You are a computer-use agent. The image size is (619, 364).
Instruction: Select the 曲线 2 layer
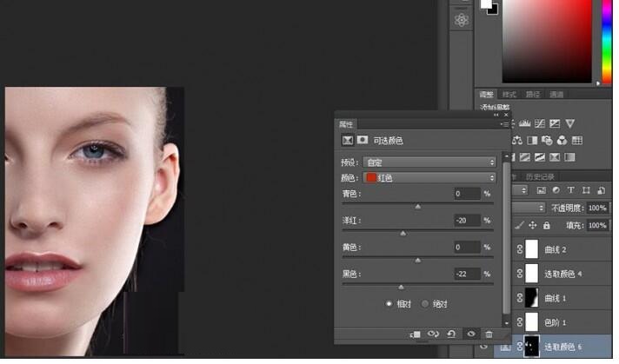pos(554,250)
